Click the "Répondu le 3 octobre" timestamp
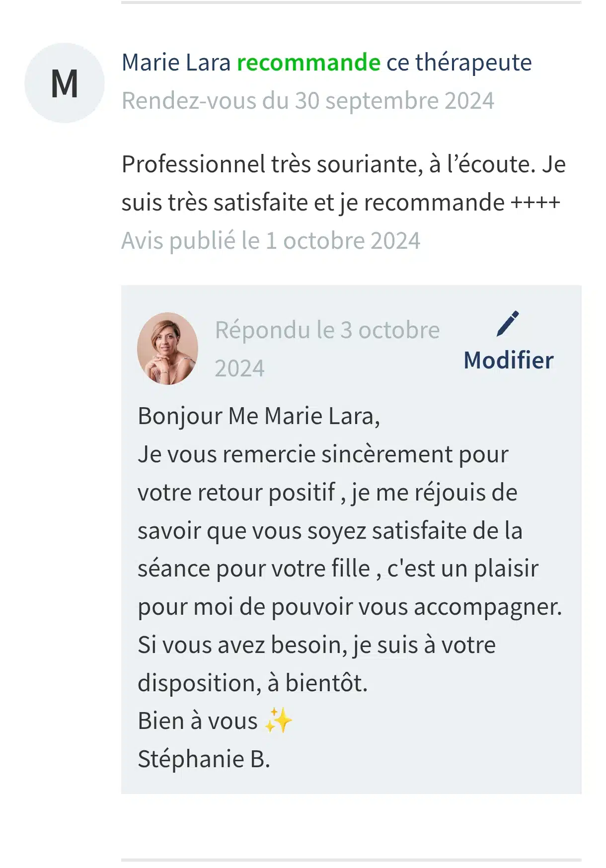 pos(327,330)
